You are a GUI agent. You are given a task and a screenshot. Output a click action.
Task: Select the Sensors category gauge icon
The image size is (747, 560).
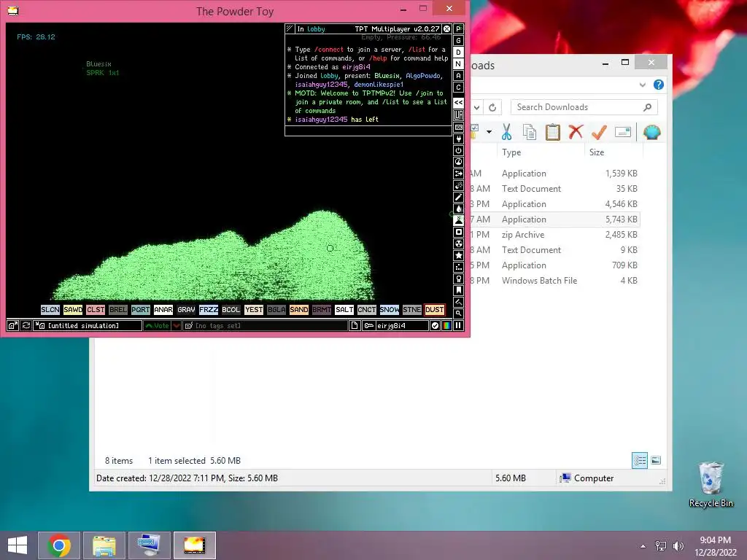(x=458, y=162)
